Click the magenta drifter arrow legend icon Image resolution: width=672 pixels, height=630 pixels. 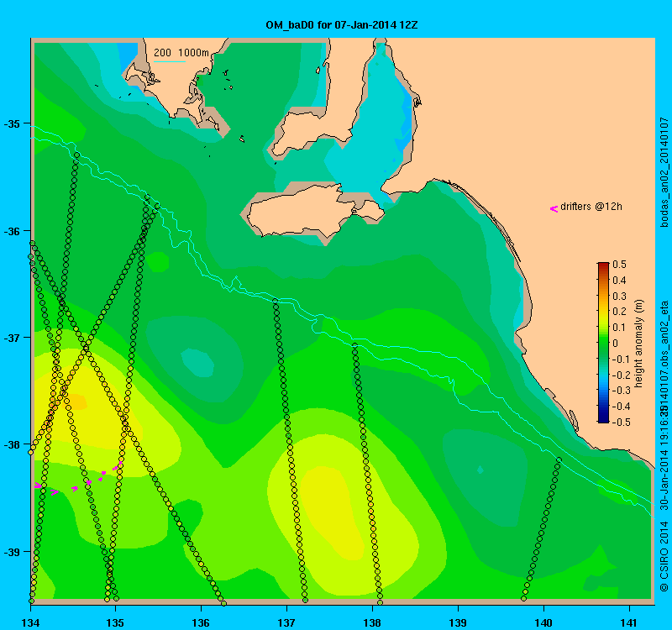click(x=554, y=208)
